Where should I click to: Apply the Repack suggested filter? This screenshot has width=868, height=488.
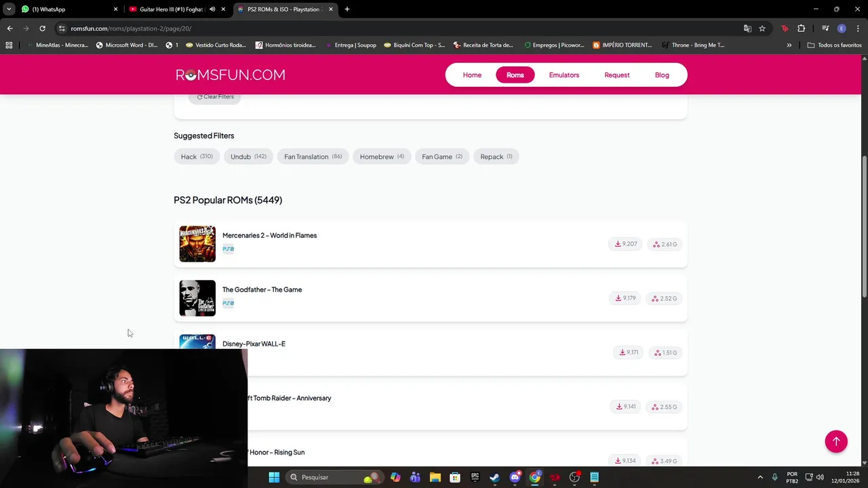pos(496,157)
